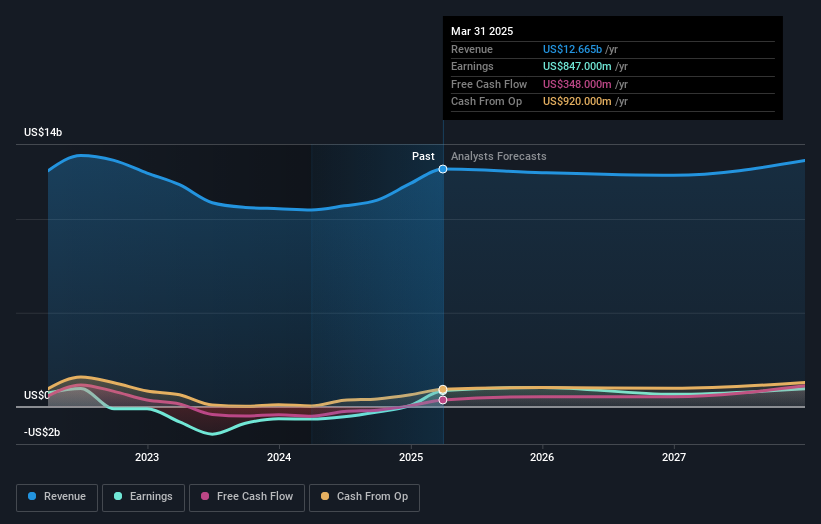Click the Free Cash Flow row label in tooltip

click(x=489, y=84)
